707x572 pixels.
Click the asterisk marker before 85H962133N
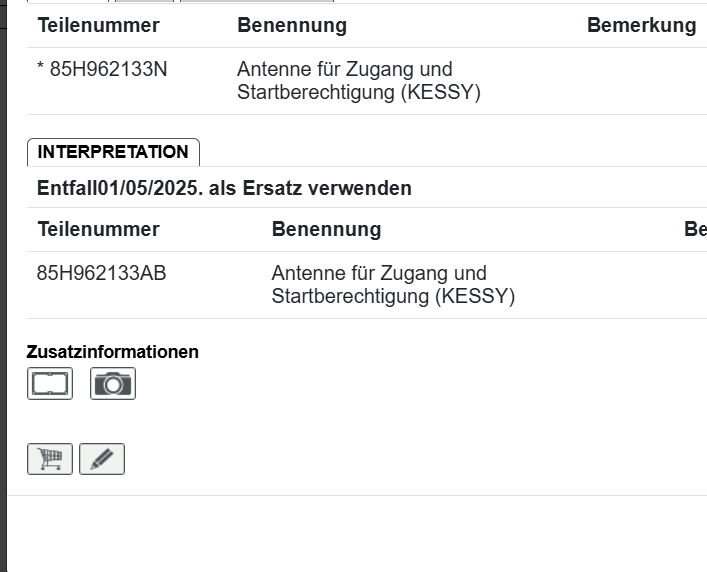pyautogui.click(x=41, y=71)
